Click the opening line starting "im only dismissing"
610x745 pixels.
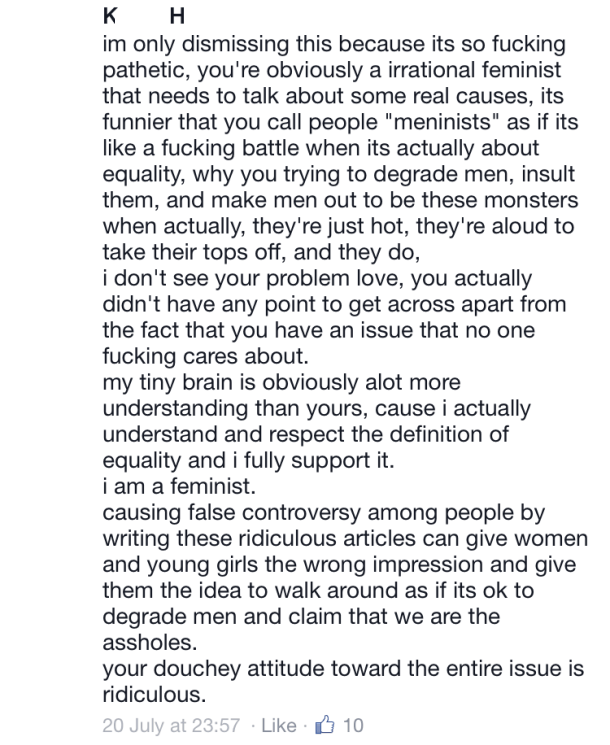tap(334, 44)
